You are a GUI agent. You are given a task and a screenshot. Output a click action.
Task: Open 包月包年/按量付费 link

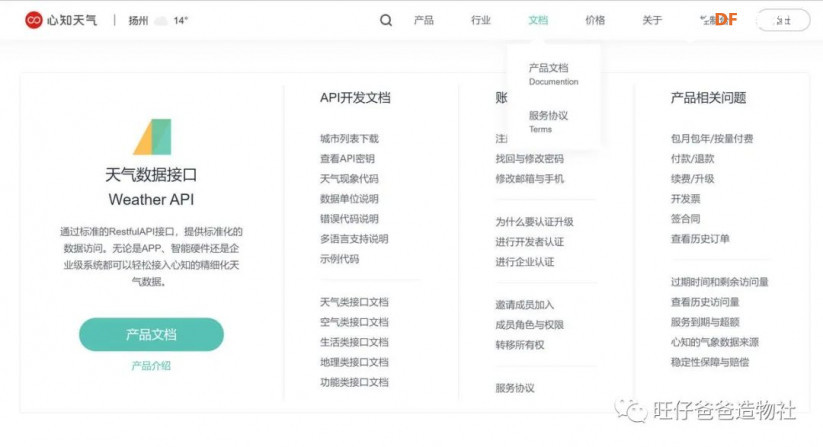712,139
